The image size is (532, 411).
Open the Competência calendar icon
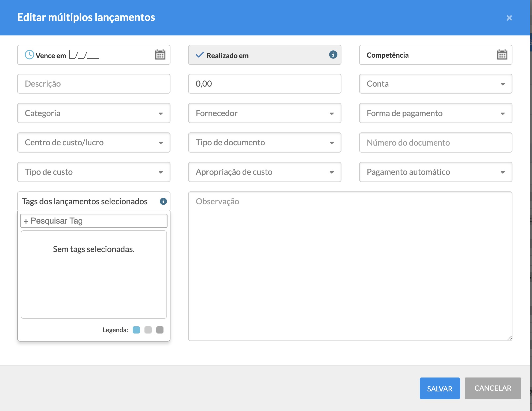[502, 55]
